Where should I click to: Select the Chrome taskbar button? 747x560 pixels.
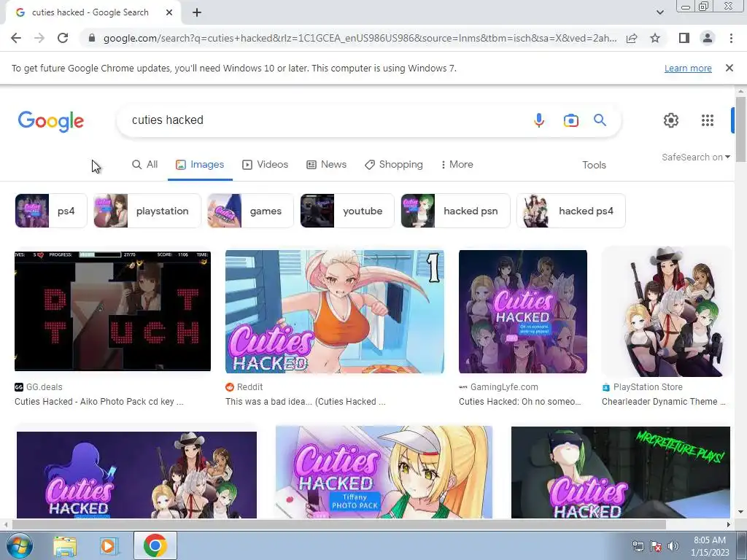155,545
